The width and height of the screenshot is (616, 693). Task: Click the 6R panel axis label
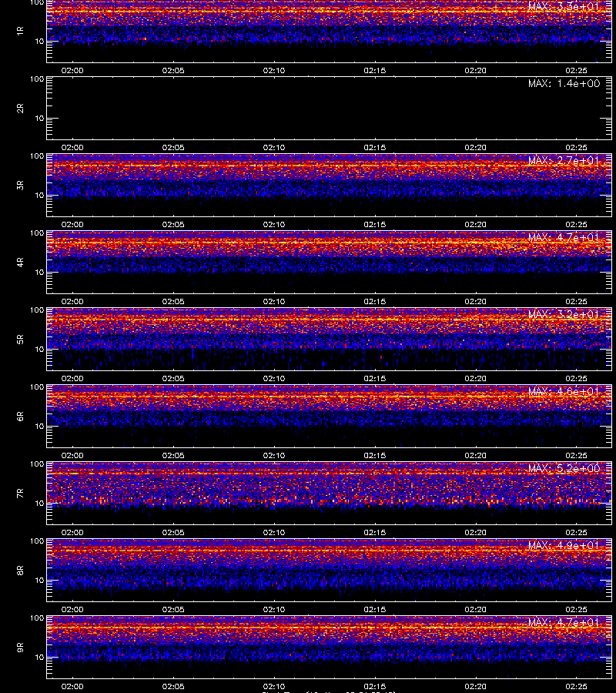(x=20, y=416)
